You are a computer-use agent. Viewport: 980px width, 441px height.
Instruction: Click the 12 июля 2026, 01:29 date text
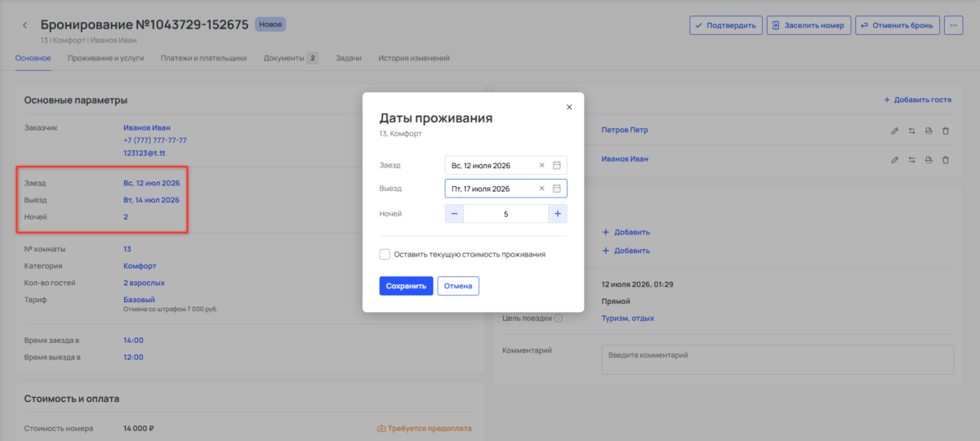click(x=637, y=284)
